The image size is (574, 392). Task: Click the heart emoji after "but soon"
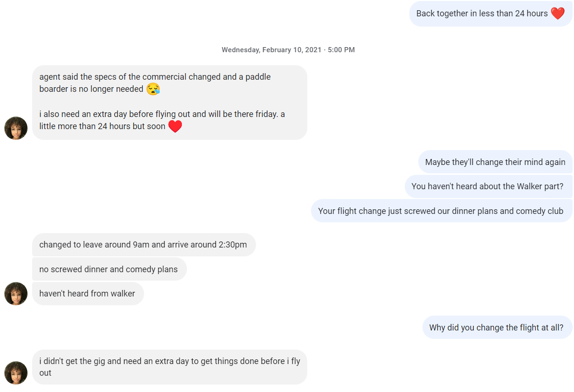click(x=175, y=126)
